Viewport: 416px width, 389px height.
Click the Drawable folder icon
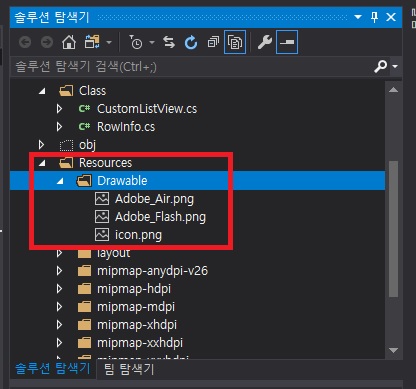click(84, 181)
